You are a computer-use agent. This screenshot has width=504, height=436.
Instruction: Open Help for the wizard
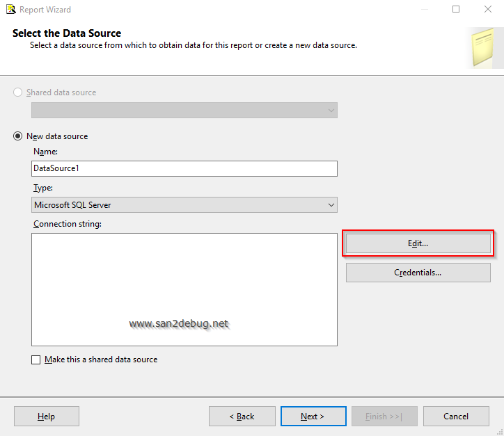tap(47, 417)
